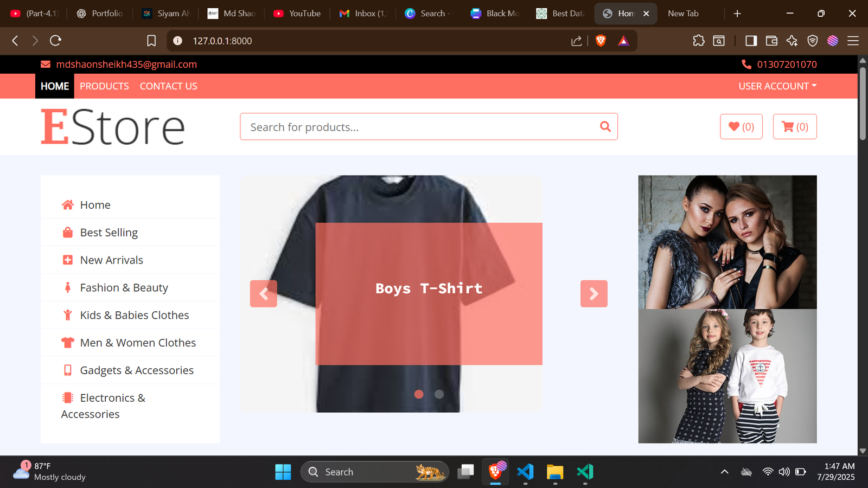The width and height of the screenshot is (868, 488).
Task: Open the shopping cart button
Action: coord(794,127)
